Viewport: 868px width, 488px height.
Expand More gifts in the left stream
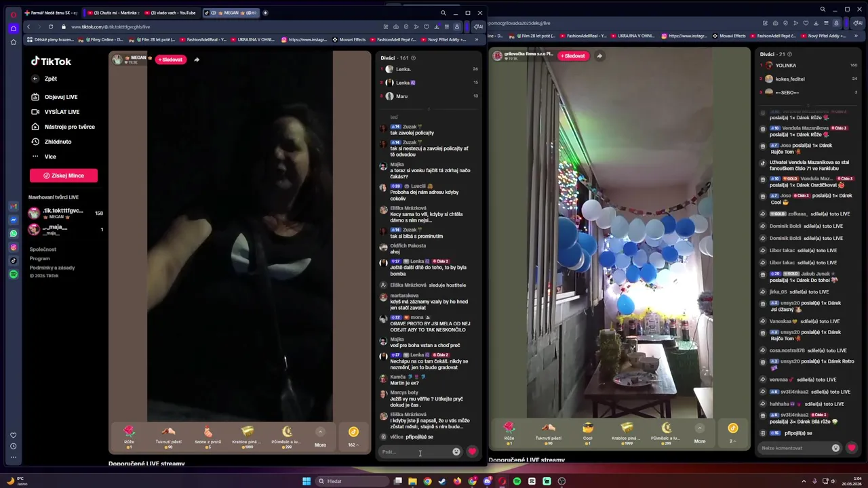coord(320,437)
